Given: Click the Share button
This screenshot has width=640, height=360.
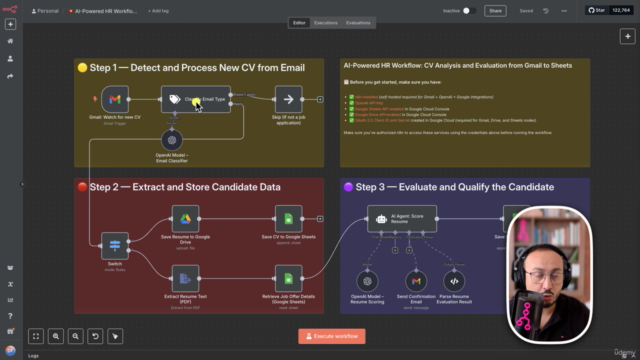Looking at the screenshot, I should 495,11.
